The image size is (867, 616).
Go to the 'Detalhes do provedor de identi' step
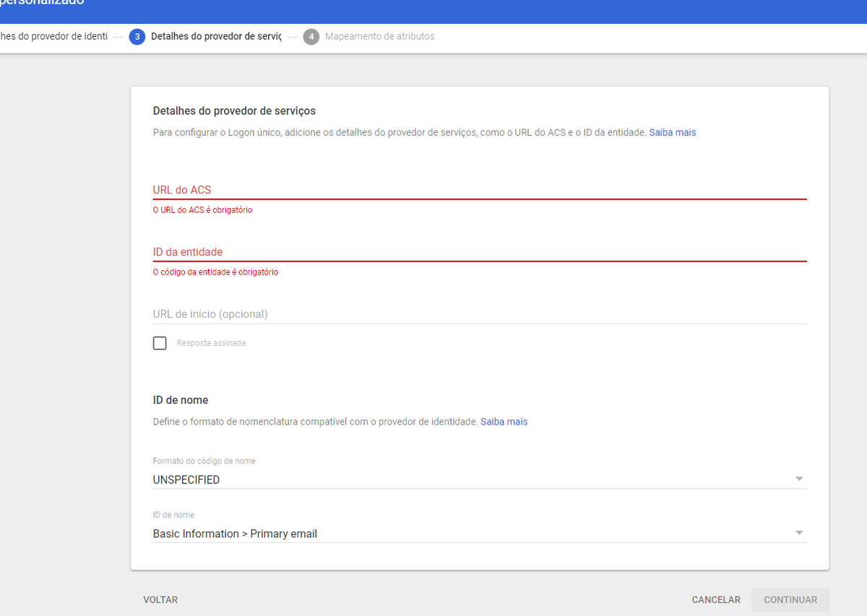[x=53, y=37]
